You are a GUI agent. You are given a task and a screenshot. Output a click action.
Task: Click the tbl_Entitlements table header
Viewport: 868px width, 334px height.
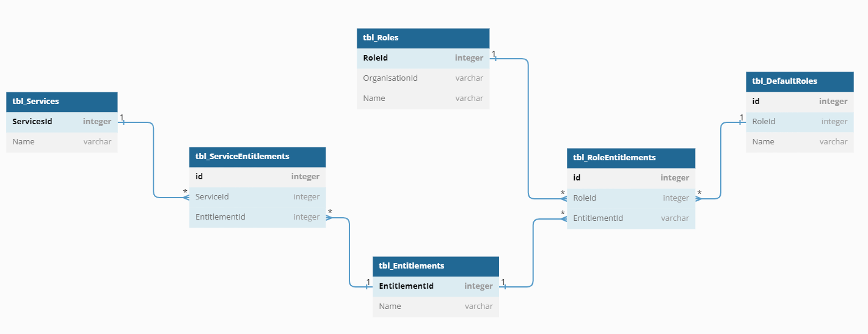pyautogui.click(x=436, y=266)
